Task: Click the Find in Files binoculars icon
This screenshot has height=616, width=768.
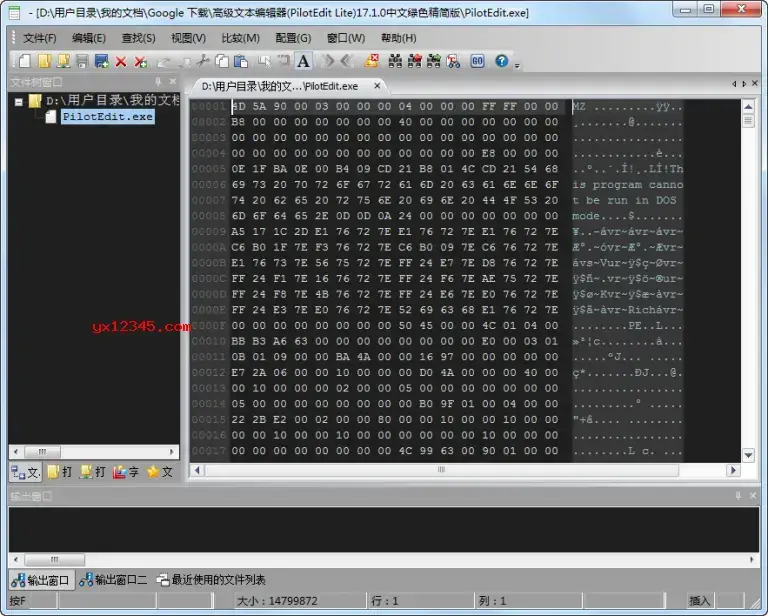Action: pyautogui.click(x=454, y=61)
